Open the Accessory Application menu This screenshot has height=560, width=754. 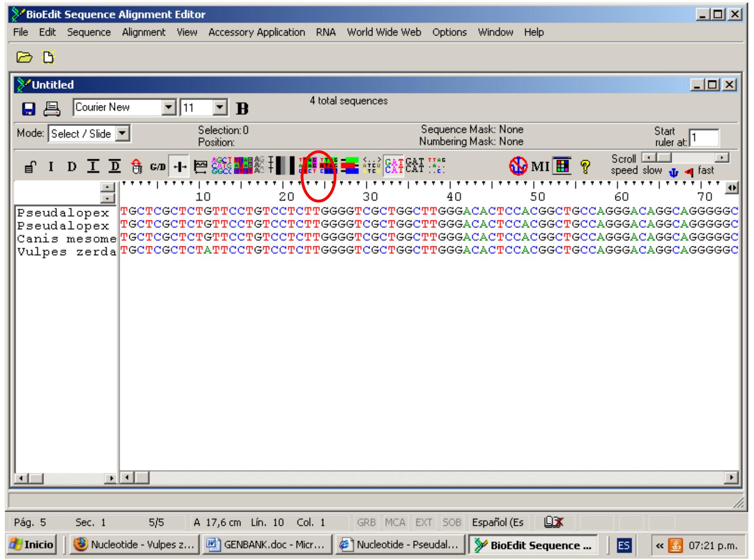[257, 33]
